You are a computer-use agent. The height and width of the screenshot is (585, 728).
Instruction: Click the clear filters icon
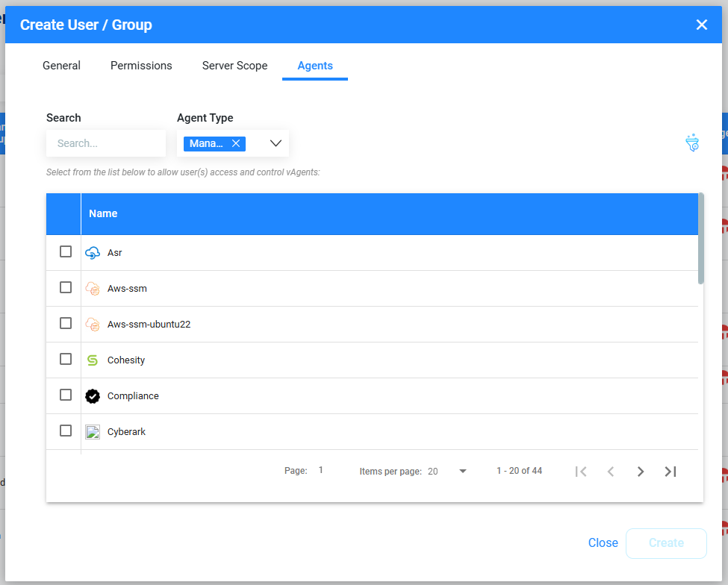pos(692,143)
